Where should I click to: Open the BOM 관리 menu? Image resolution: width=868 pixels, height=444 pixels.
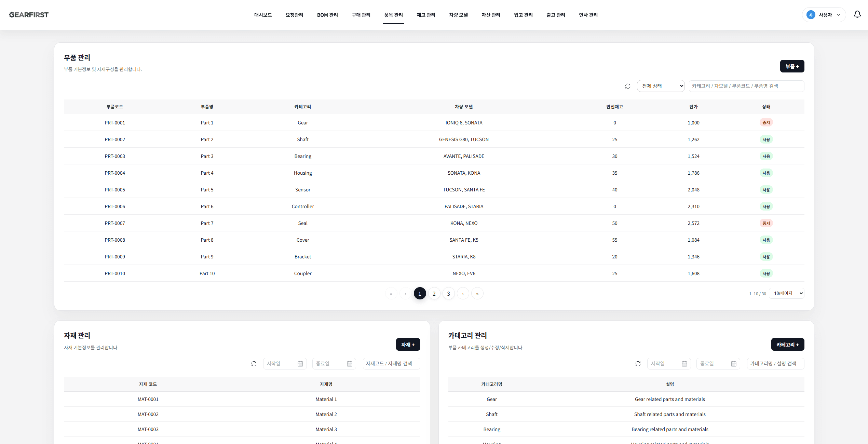click(327, 15)
